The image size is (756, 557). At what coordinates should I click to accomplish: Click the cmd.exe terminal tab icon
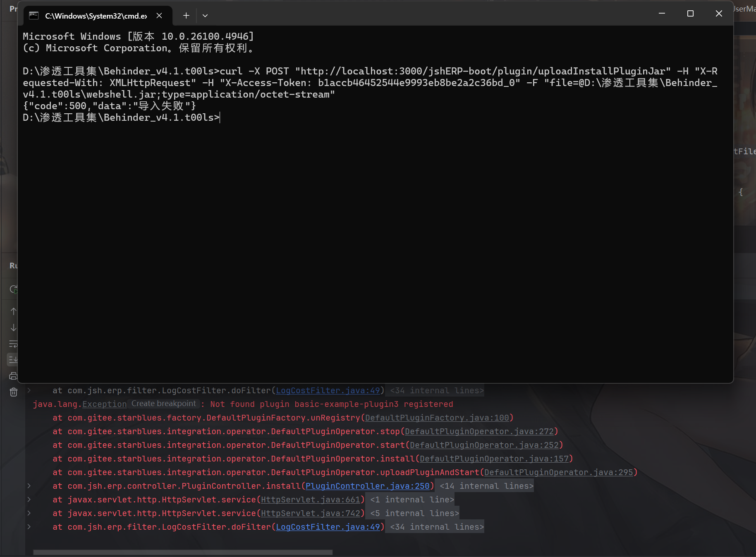point(34,16)
